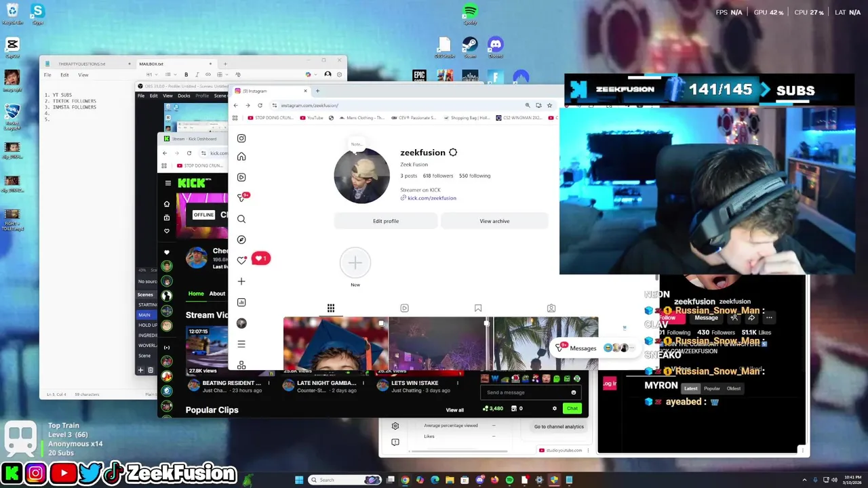
Task: Click Edit profile button on Instagram
Action: tap(386, 221)
